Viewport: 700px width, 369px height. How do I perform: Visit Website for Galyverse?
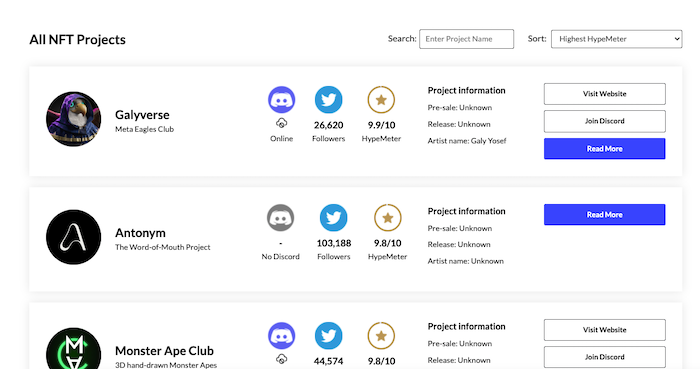click(x=604, y=94)
